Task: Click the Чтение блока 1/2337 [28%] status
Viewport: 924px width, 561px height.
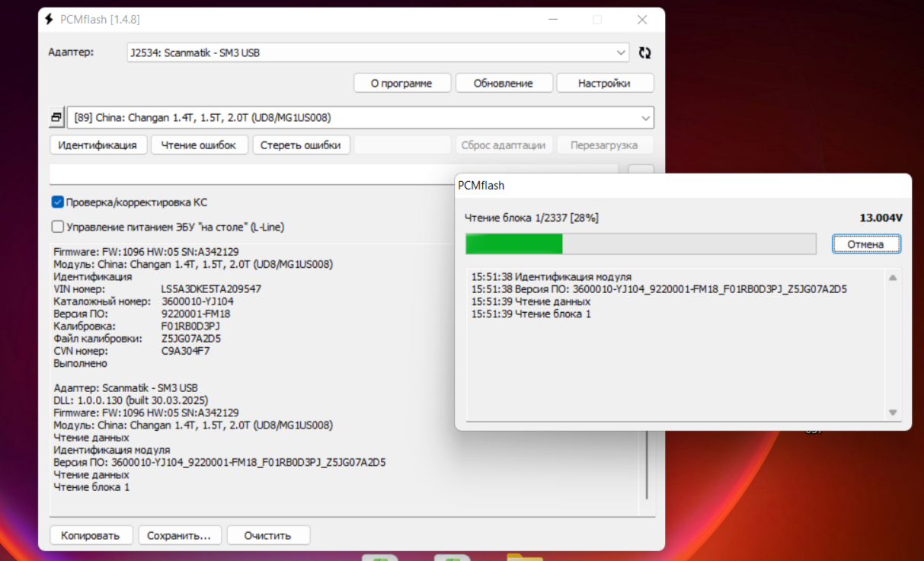Action: pyautogui.click(x=532, y=218)
